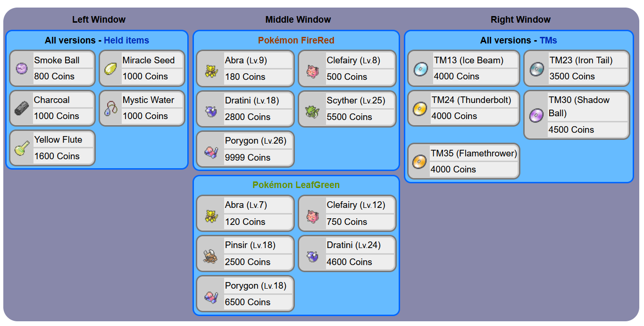The height and width of the screenshot is (326, 644).
Task: Click the Yellow Flute item icon
Action: pyautogui.click(x=22, y=148)
